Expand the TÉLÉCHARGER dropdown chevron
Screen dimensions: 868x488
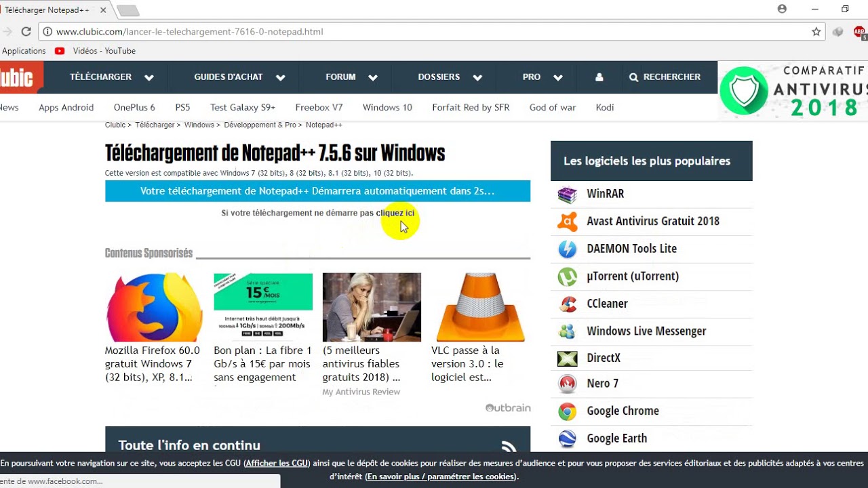pos(149,78)
